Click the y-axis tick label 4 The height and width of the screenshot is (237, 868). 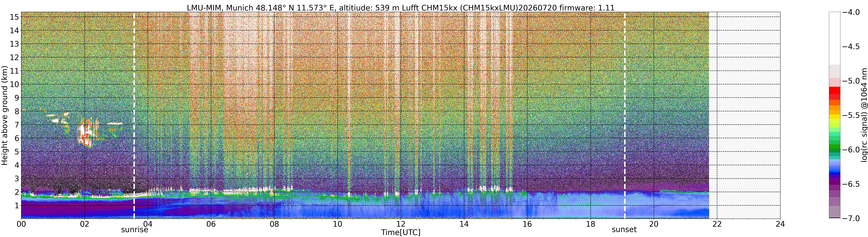click(17, 165)
